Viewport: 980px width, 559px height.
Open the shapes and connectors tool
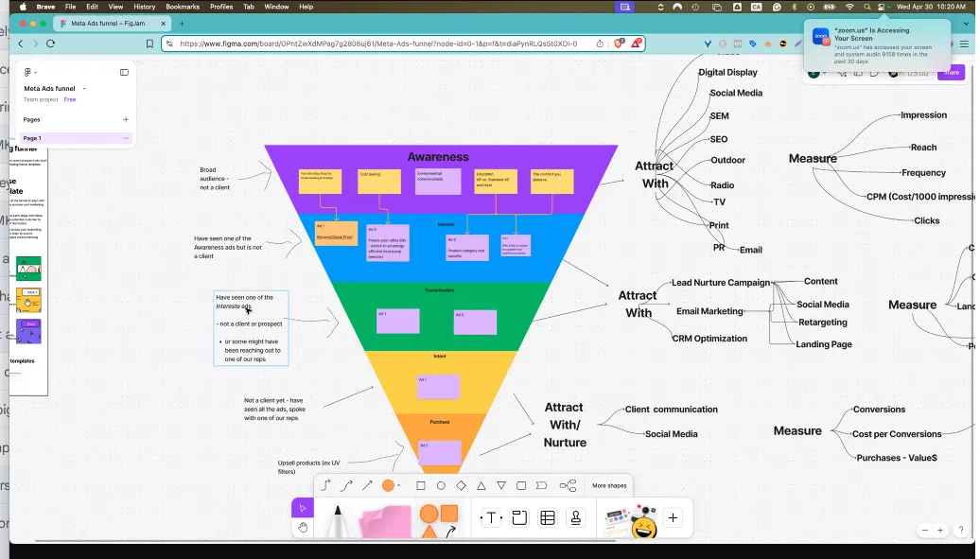439,521
